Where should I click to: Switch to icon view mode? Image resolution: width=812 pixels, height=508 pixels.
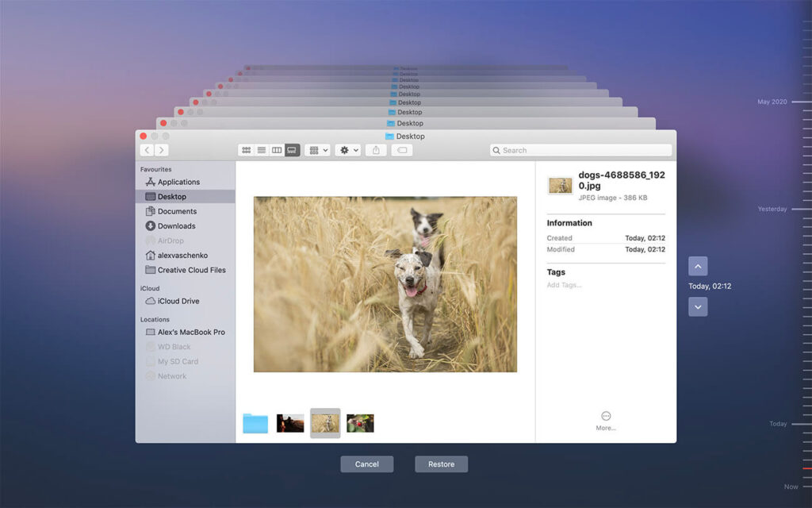coord(246,150)
